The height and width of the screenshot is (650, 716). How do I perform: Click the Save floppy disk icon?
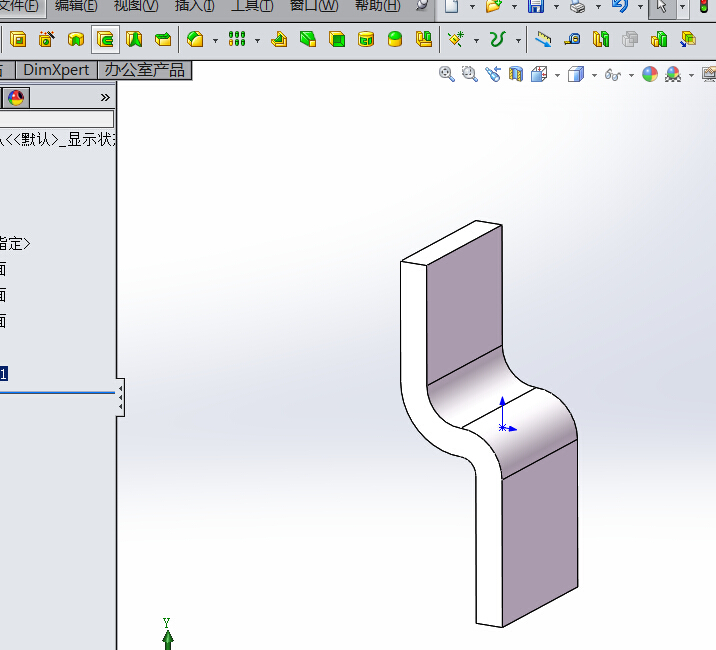click(x=536, y=6)
